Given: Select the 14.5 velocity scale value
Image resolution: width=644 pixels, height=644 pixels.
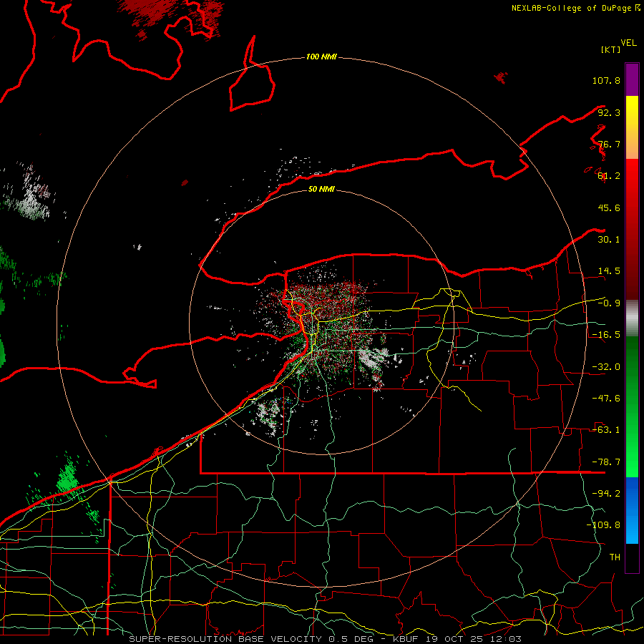Looking at the screenshot, I should [609, 271].
